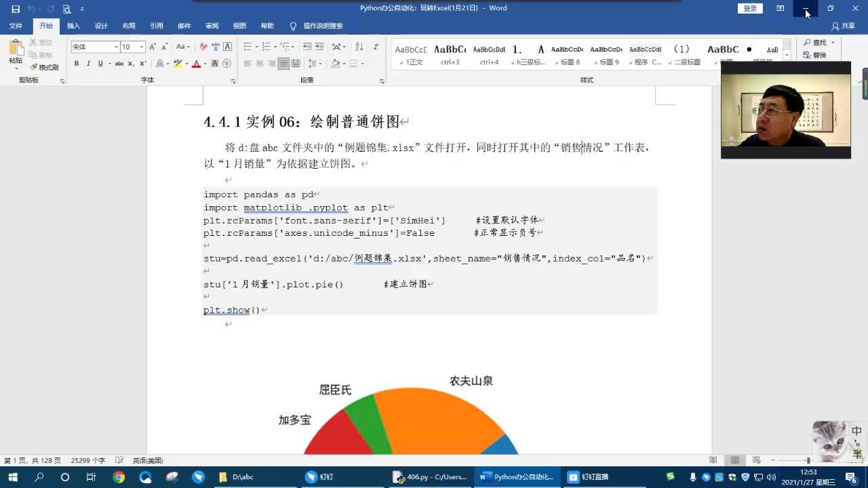Toggle bold formatting
Viewport: 868px width, 488px height.
(x=77, y=64)
